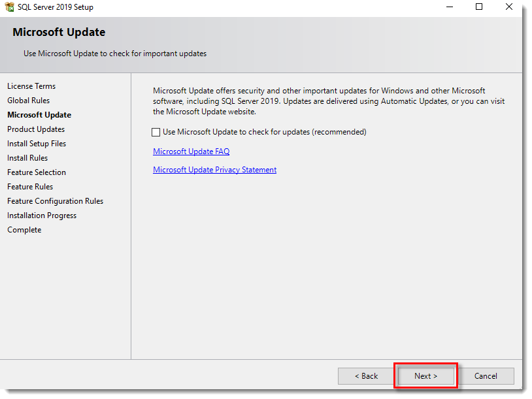Click the SQL Server 2019 Setup window title
The width and height of the screenshot is (532, 399).
tap(56, 7)
